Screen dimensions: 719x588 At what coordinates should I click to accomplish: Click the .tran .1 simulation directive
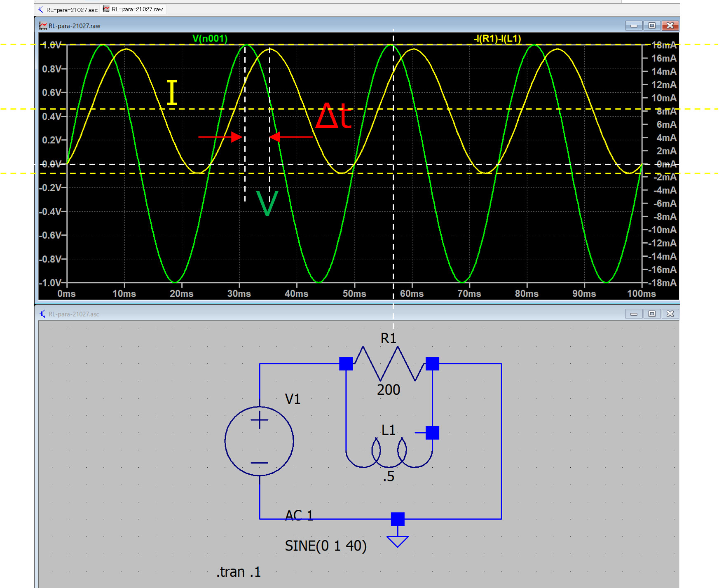239,572
